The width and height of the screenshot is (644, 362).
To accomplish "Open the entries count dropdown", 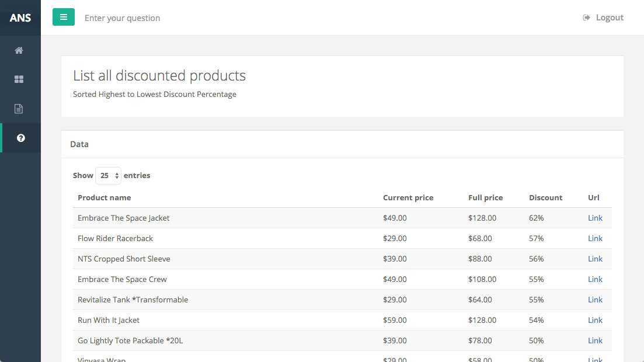I will pos(108,175).
